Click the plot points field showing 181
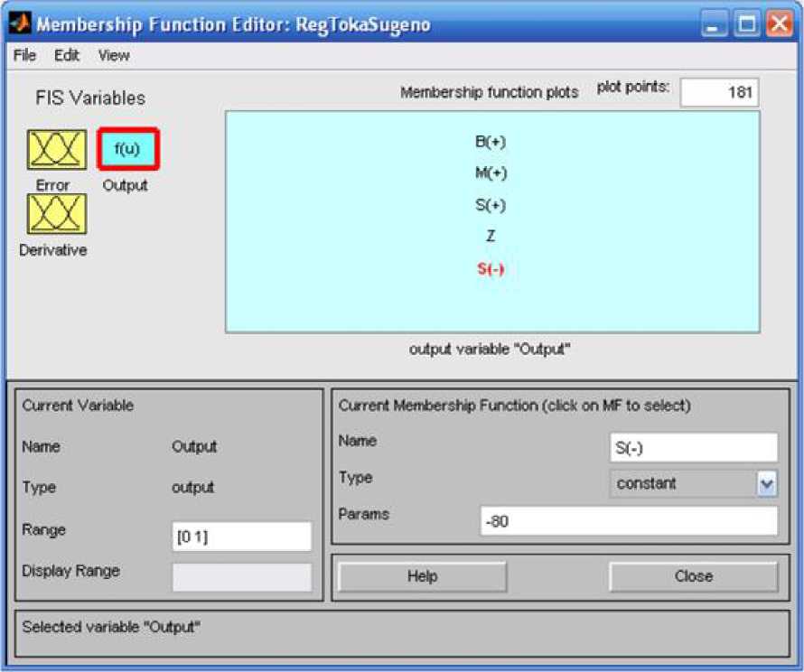The width and height of the screenshot is (804, 672). (x=719, y=93)
